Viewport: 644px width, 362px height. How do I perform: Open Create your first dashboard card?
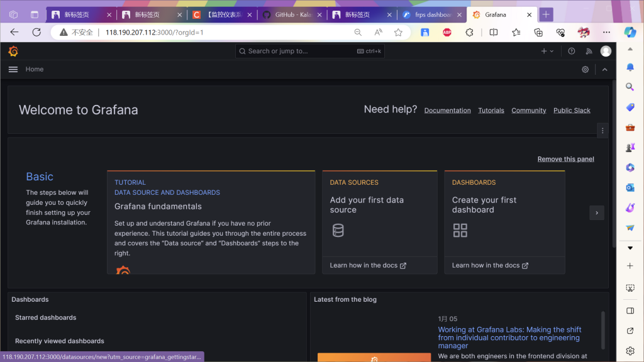504,222
